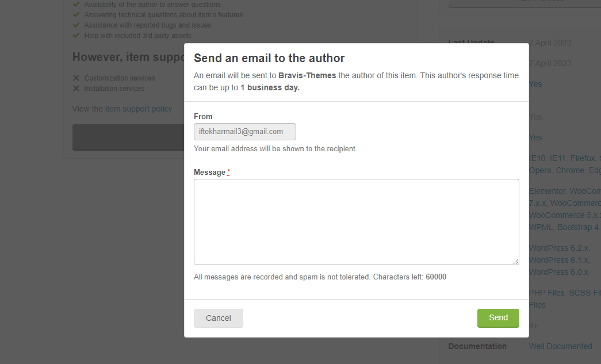601x364 pixels.
Task: Click the From email address field
Action: pyautogui.click(x=244, y=132)
